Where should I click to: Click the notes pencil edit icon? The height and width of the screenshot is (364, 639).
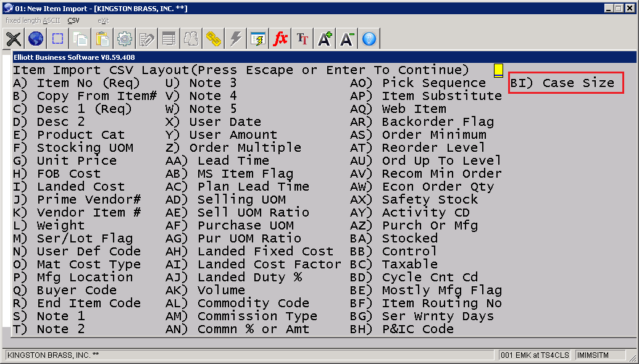click(147, 39)
